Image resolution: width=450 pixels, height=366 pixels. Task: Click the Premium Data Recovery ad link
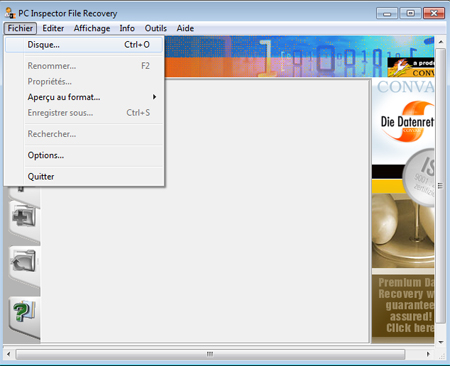coord(403,305)
